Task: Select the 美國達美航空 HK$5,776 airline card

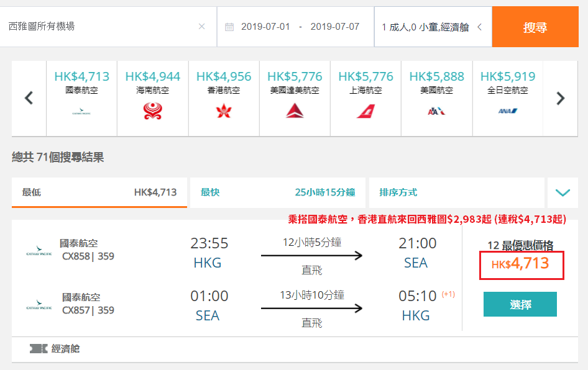Action: pyautogui.click(x=295, y=98)
